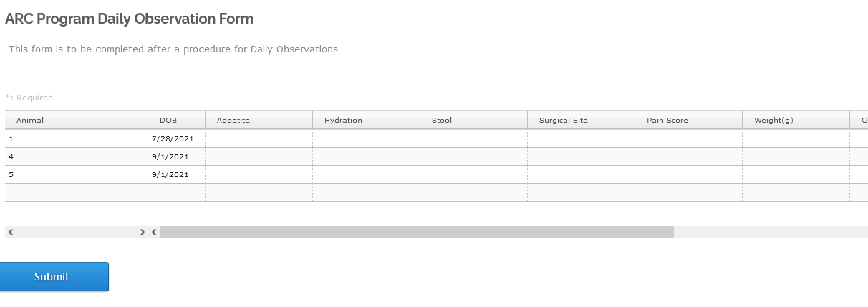Click the Weight(g) column header
This screenshot has width=868, height=307.
coord(796,120)
